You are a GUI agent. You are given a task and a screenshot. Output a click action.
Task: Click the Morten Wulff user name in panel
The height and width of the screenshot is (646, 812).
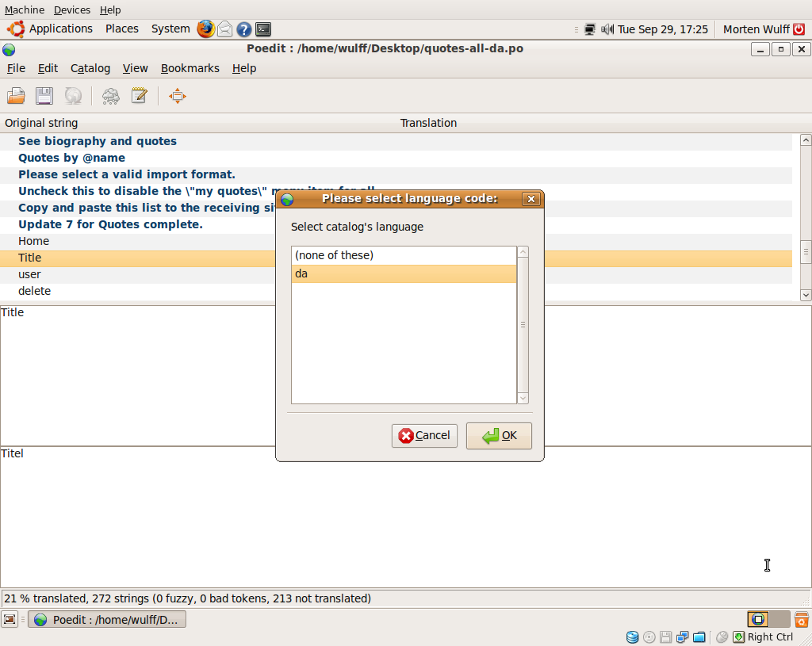(756, 29)
